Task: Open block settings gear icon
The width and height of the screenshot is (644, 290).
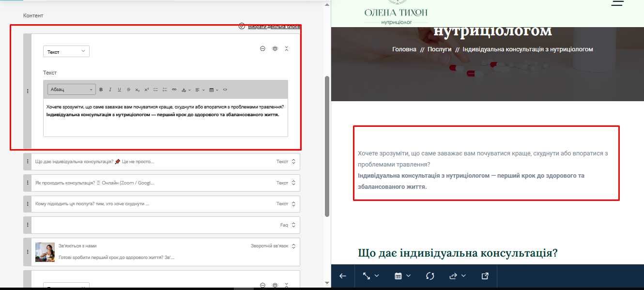Action: click(275, 48)
